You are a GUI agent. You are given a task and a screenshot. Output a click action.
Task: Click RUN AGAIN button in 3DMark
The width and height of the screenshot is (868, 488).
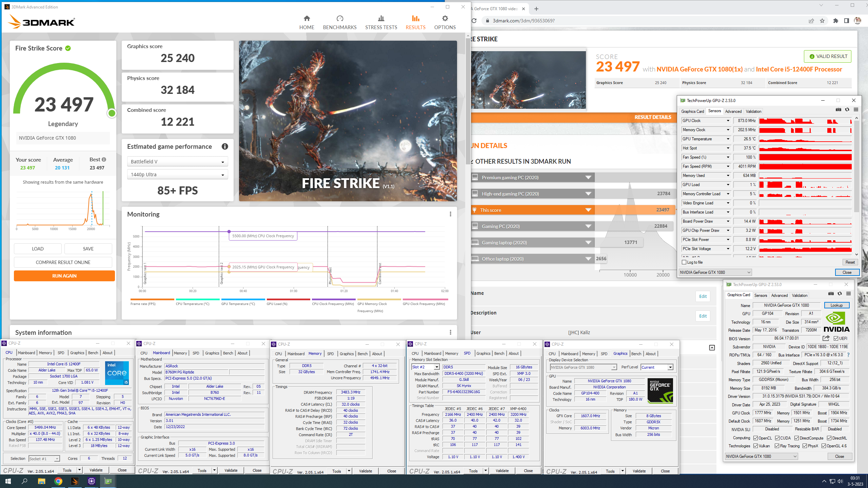coord(64,276)
